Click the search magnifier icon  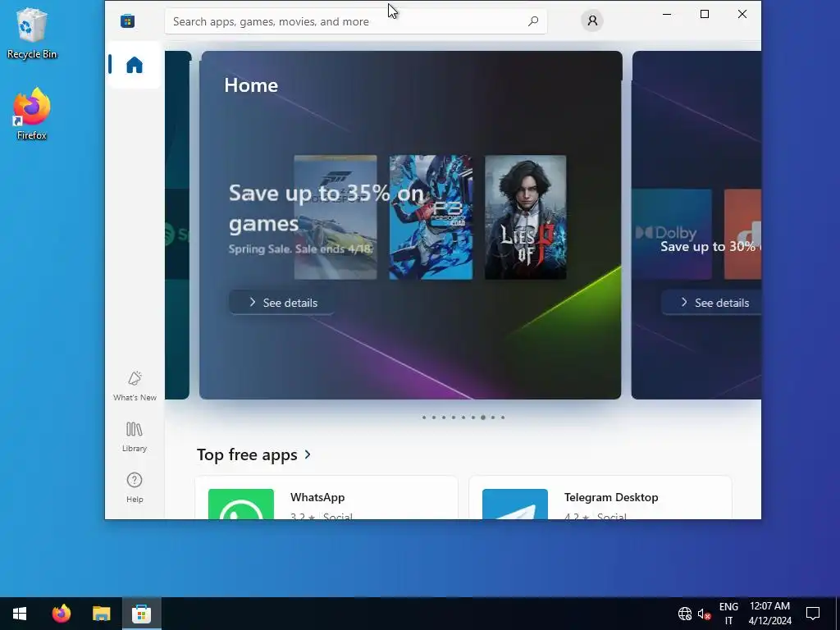pyautogui.click(x=533, y=21)
